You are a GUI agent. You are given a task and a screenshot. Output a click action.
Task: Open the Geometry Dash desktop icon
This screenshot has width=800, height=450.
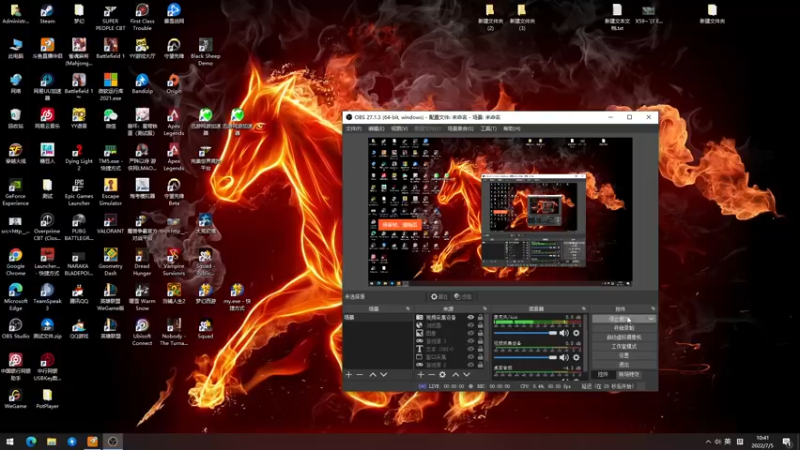point(110,262)
